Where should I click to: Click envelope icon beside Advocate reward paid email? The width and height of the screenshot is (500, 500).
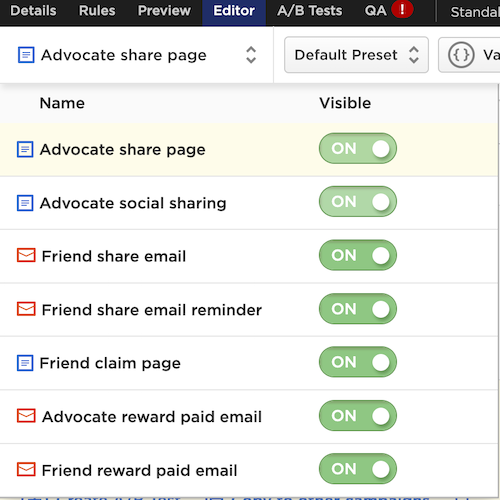26,416
